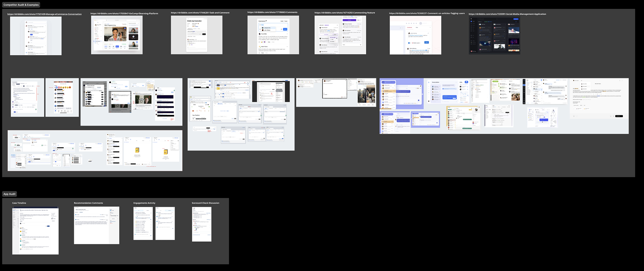Click the Social-Media-Management-Application link
Viewport: 644px width, 271px height.
(x=507, y=14)
